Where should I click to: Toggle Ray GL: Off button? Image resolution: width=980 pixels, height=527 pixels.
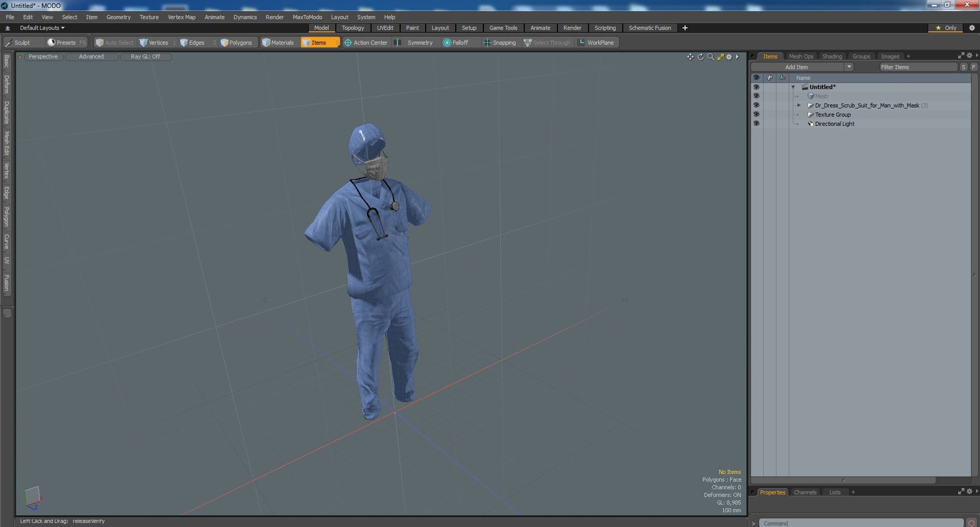[145, 57]
